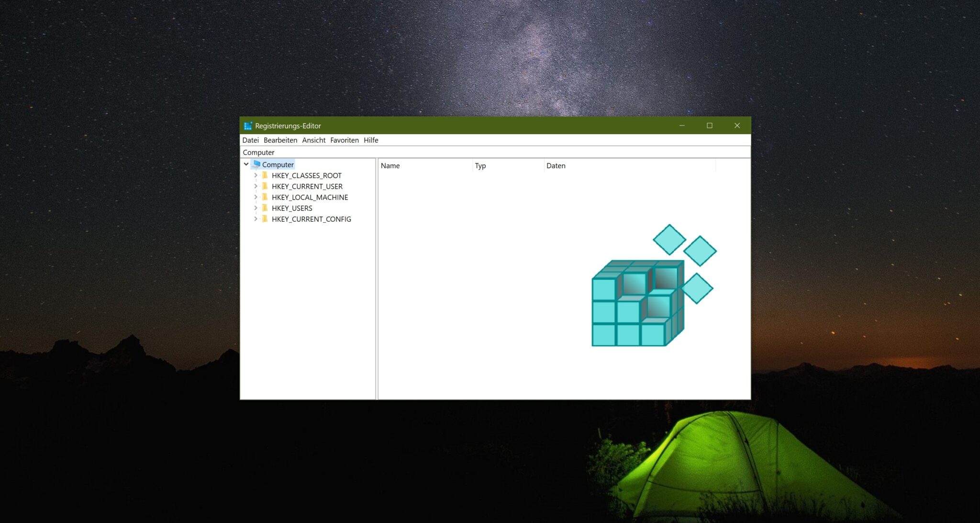Open the Ansicht menu
980x523 pixels.
pyautogui.click(x=313, y=140)
